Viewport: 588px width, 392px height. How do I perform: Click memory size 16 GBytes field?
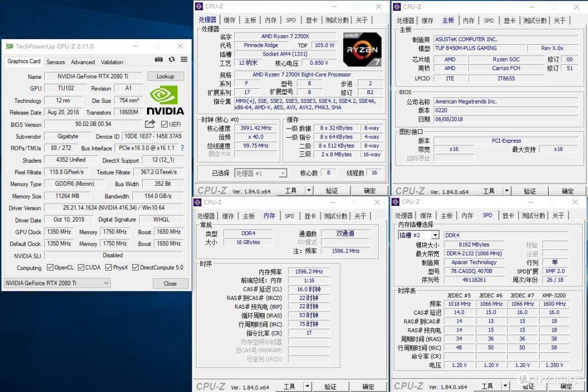(x=248, y=242)
